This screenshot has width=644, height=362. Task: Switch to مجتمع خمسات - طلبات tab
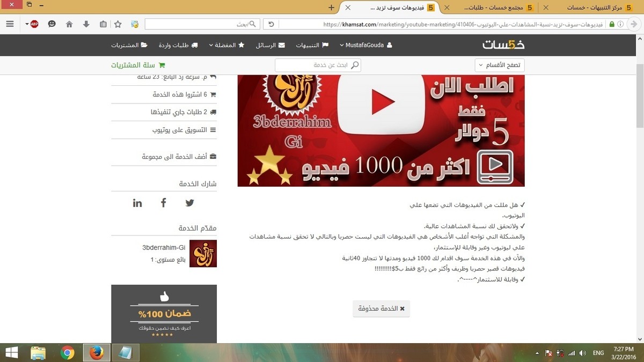[493, 8]
